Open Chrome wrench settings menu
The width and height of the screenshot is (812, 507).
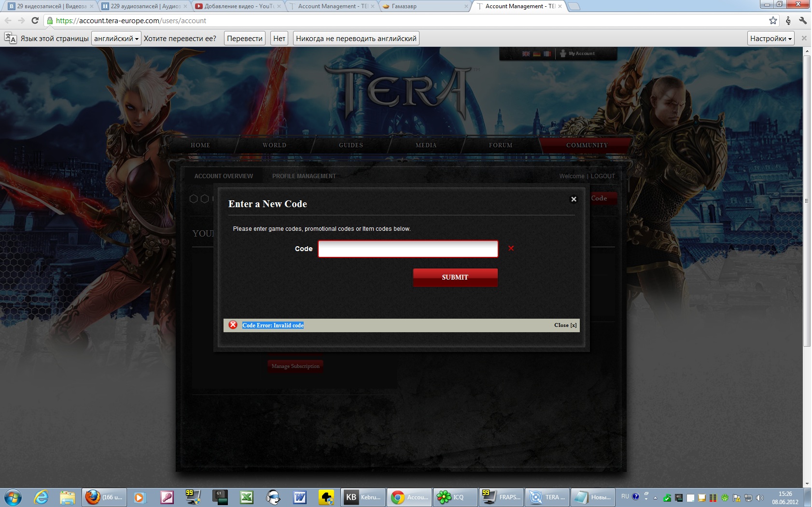pyautogui.click(x=803, y=20)
